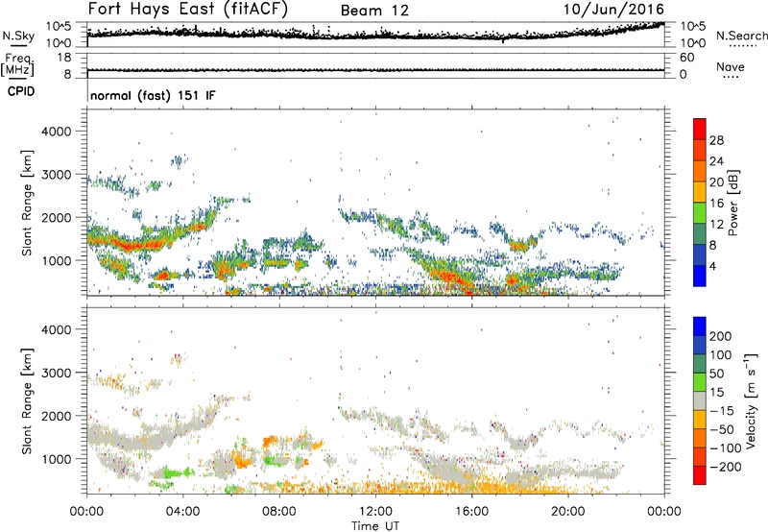
Task: Select the 'Beam 12' header label
Action: pos(374,11)
